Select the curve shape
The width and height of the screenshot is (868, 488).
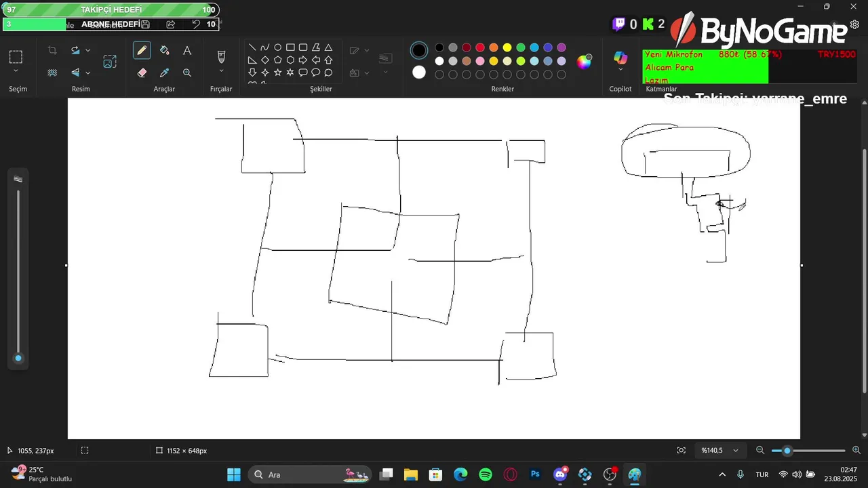tap(264, 47)
